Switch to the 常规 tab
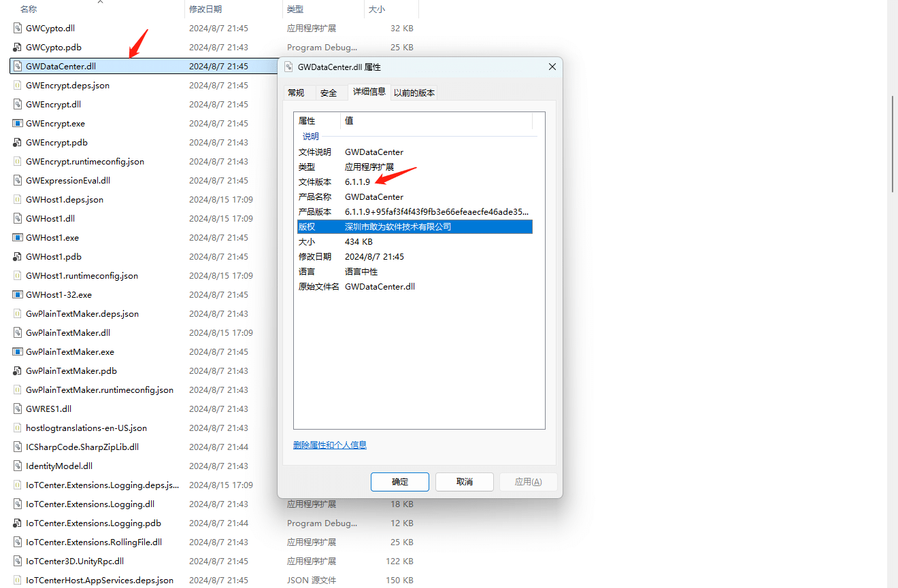 click(x=297, y=92)
